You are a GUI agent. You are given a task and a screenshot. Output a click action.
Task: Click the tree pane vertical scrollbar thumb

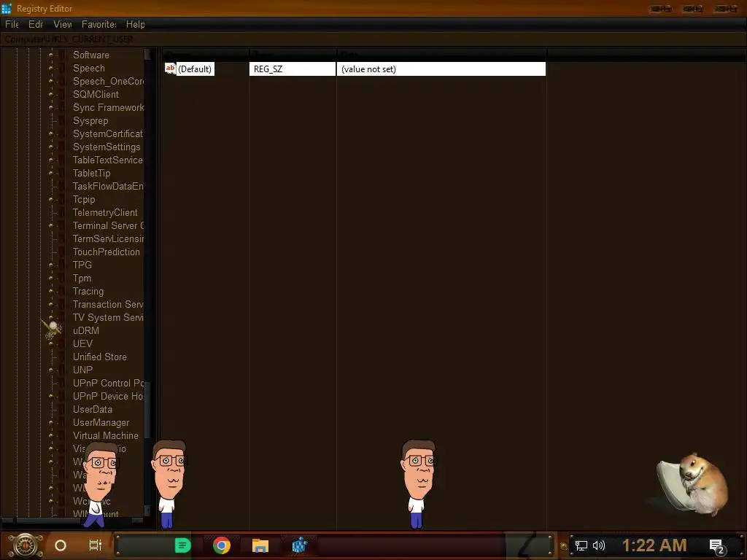tap(147, 410)
